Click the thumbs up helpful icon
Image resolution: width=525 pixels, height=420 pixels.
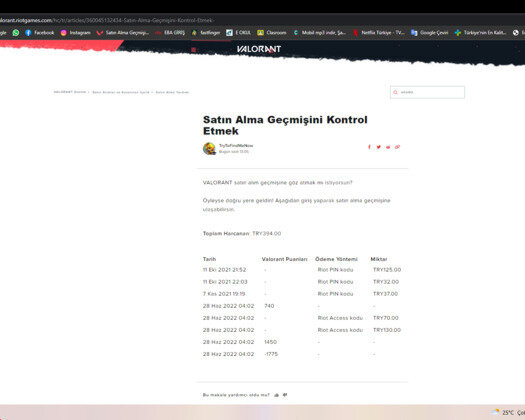pos(277,395)
